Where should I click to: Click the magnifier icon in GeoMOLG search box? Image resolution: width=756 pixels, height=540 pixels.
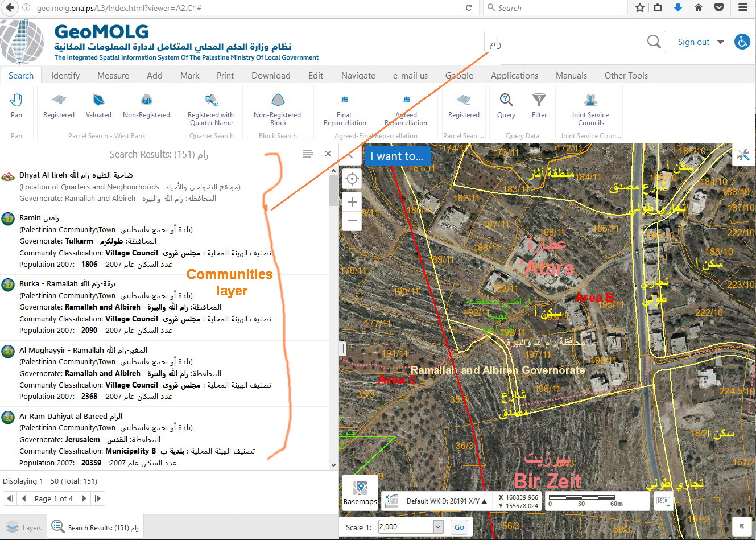(x=654, y=42)
